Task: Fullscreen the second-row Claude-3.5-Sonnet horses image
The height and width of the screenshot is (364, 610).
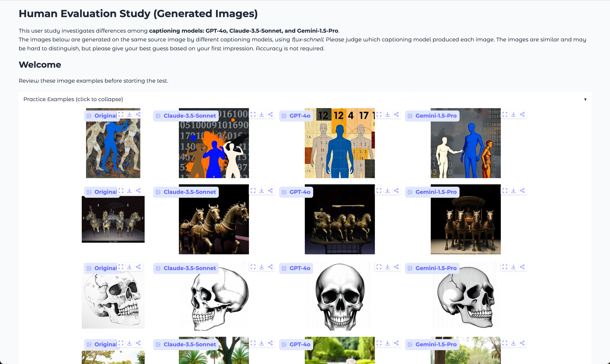Action: click(x=253, y=191)
